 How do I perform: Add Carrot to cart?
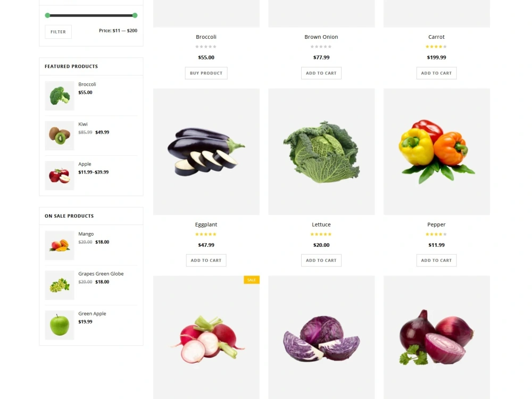[x=436, y=73]
